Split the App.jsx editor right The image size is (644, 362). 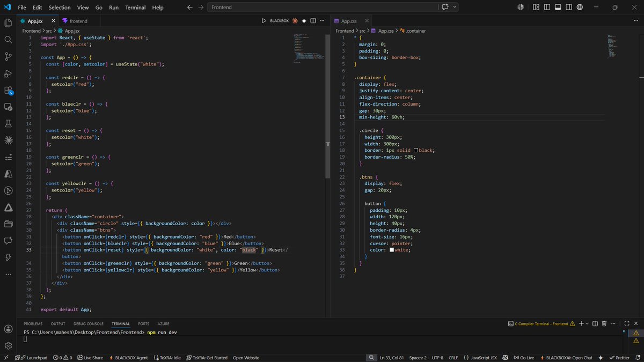point(313,21)
